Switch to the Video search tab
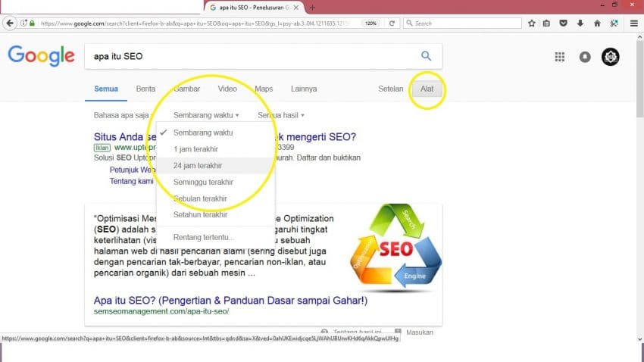 click(x=227, y=89)
